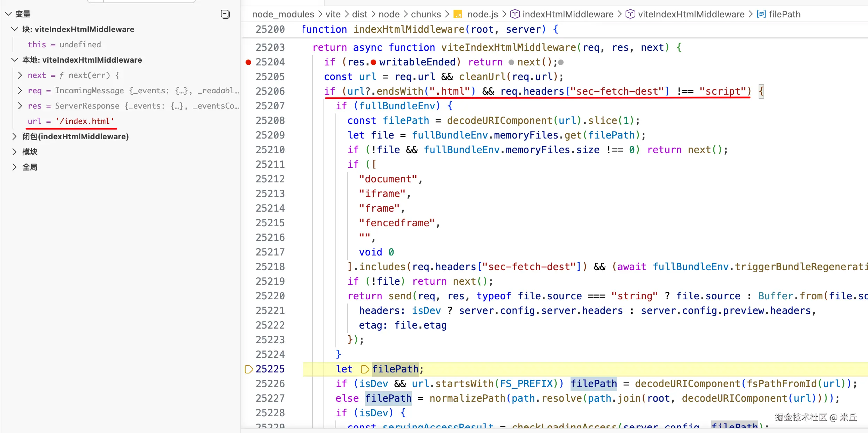868x433 pixels.
Task: Click line number 25210 in the gutter
Action: coord(270,150)
